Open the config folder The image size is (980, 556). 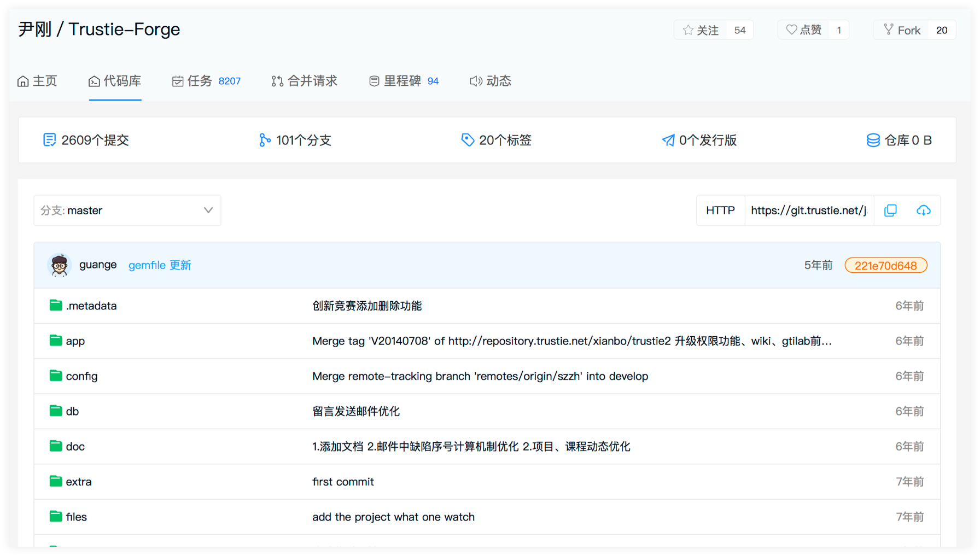pyautogui.click(x=81, y=376)
